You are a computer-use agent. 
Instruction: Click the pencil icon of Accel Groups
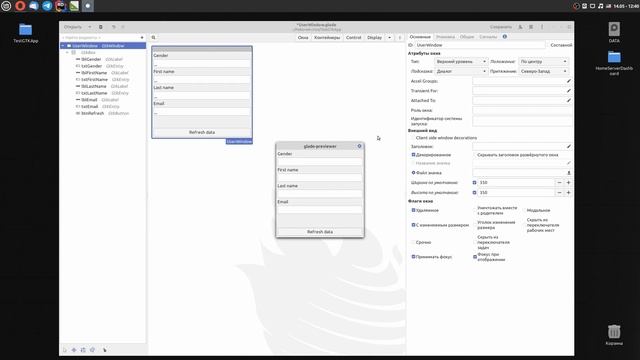click(x=569, y=81)
